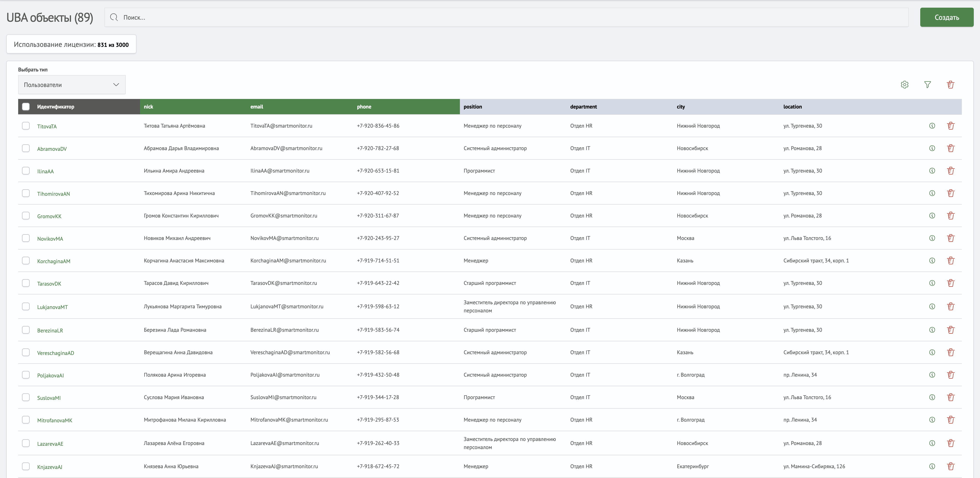Image resolution: width=980 pixels, height=478 pixels.
Task: Select the GromovKK row checkbox
Action: tap(26, 216)
